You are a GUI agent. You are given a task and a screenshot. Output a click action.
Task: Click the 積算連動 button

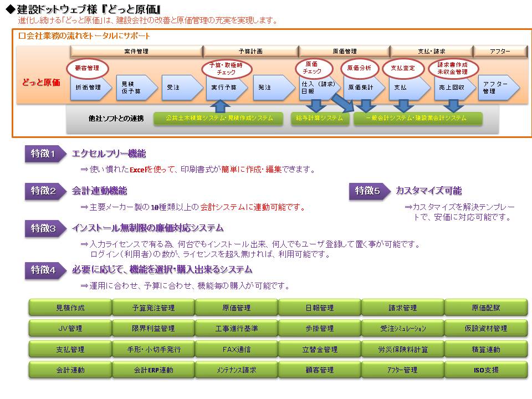point(486,349)
